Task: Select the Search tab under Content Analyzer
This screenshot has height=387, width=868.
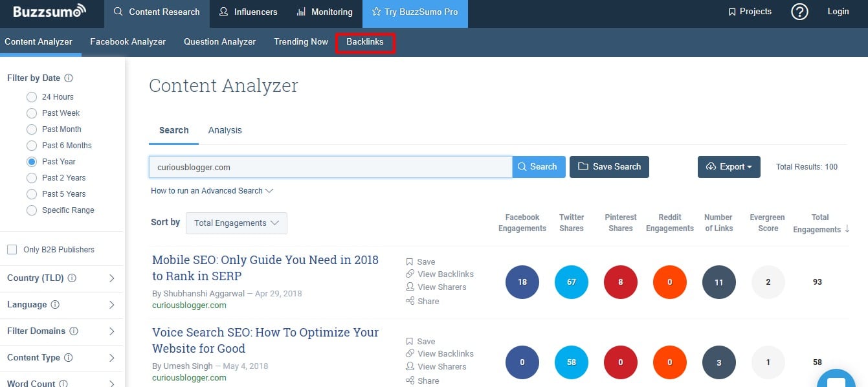Action: pos(174,130)
